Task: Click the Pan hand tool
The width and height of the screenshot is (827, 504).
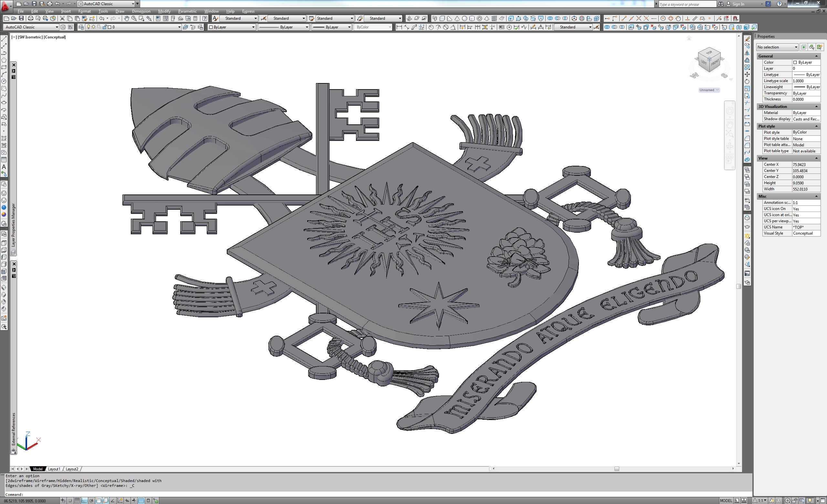Action: 126,18
